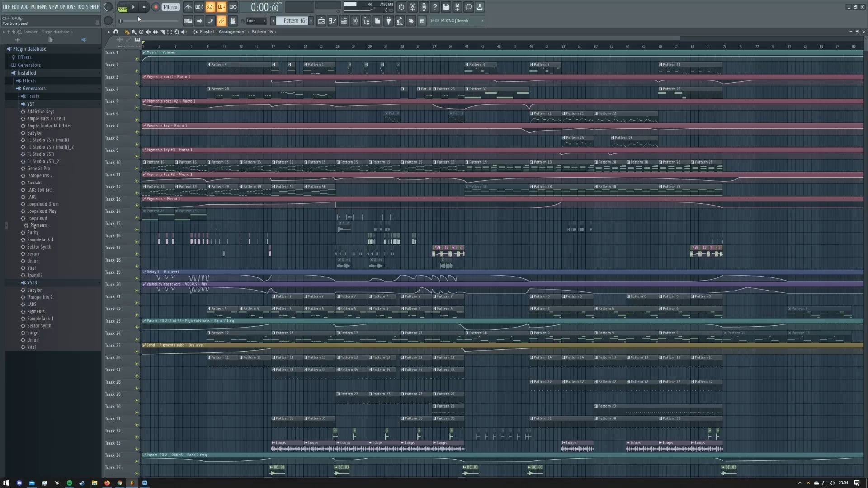Click the Record button

pyautogui.click(x=156, y=7)
